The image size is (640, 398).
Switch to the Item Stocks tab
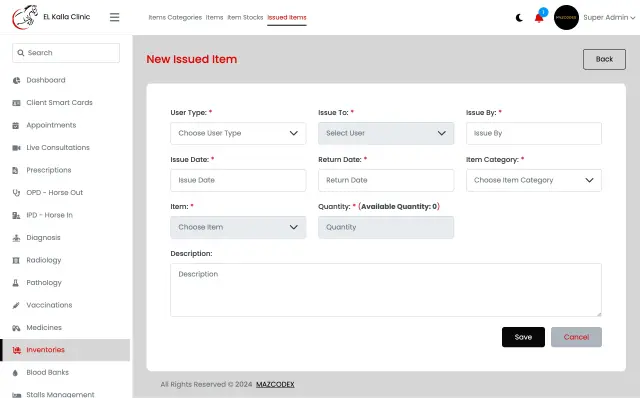pyautogui.click(x=245, y=18)
